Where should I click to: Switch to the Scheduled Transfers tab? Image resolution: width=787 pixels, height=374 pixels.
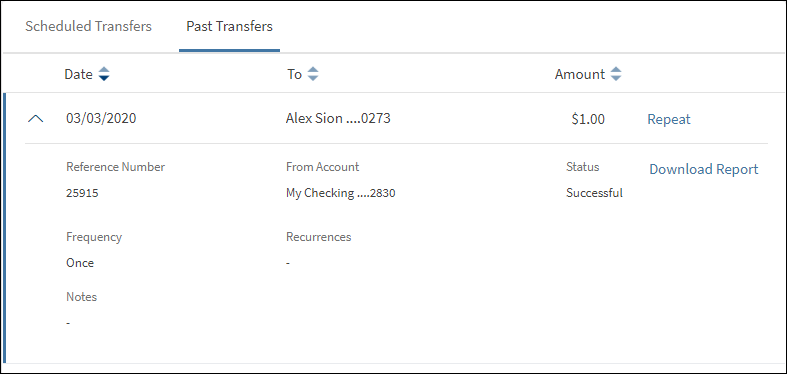(88, 26)
